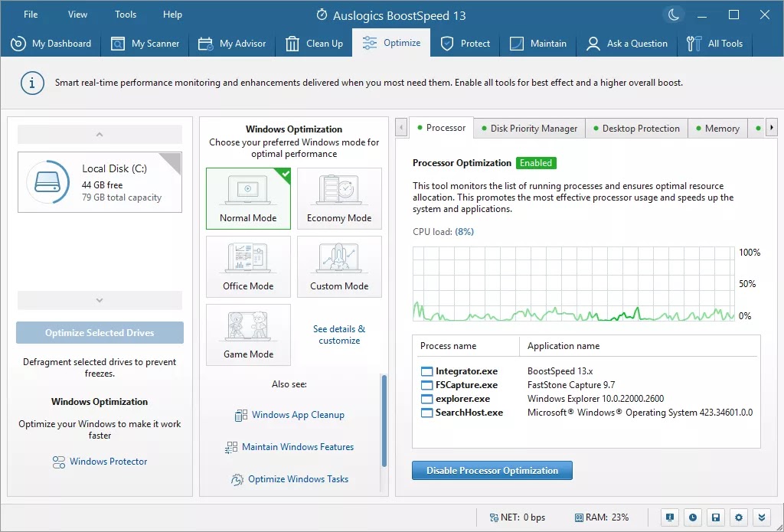Screen dimensions: 784x532
Task: Click the Windows Optimization panel scrollbar
Action: pyautogui.click(x=384, y=421)
